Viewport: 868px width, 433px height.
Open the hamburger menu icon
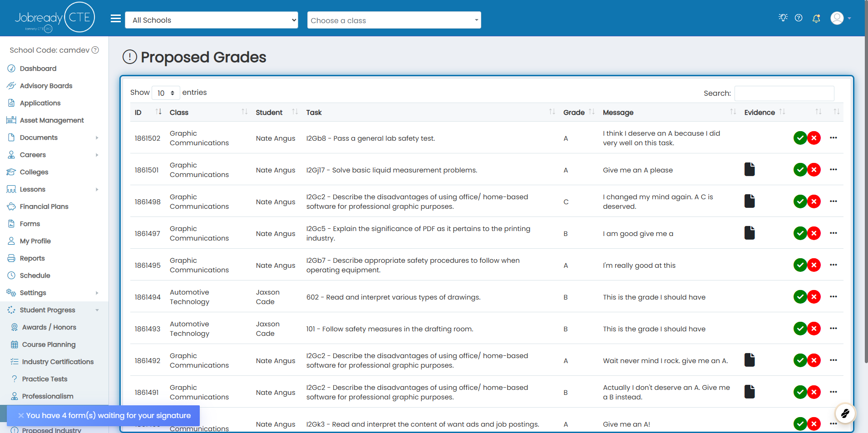click(116, 19)
